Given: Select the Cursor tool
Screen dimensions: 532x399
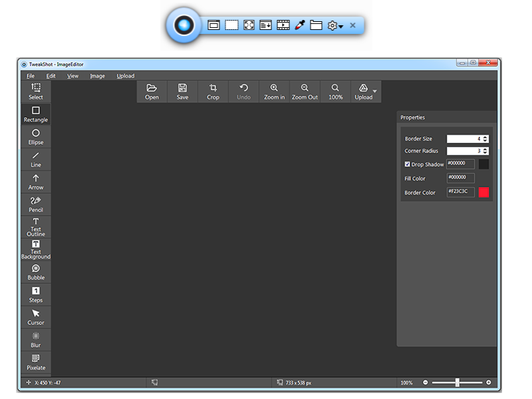Looking at the screenshot, I should [x=36, y=317].
